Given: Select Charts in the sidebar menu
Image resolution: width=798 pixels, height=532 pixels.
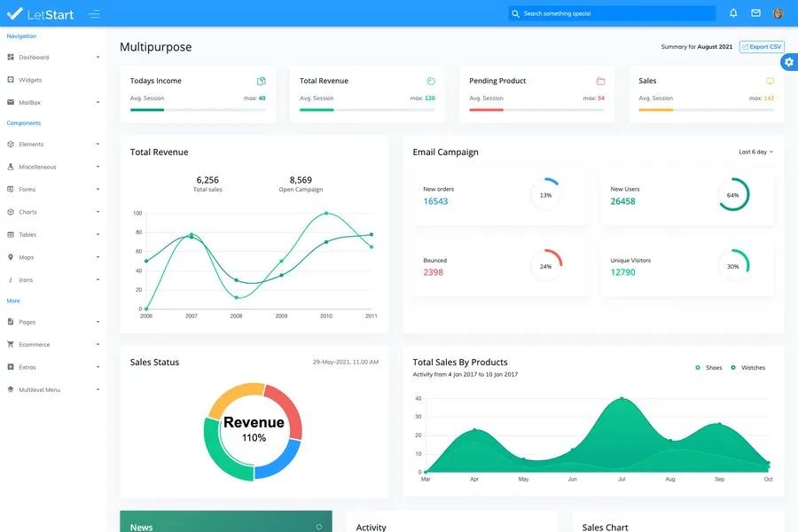Looking at the screenshot, I should (x=28, y=212).
